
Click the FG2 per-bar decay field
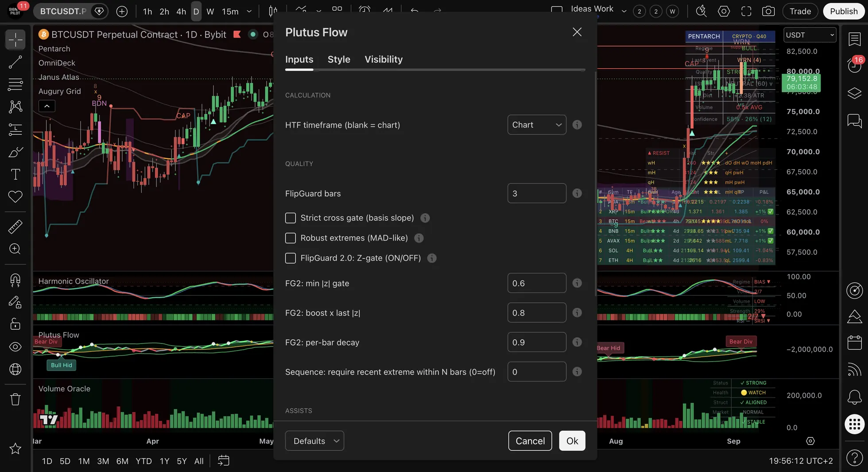(537, 342)
